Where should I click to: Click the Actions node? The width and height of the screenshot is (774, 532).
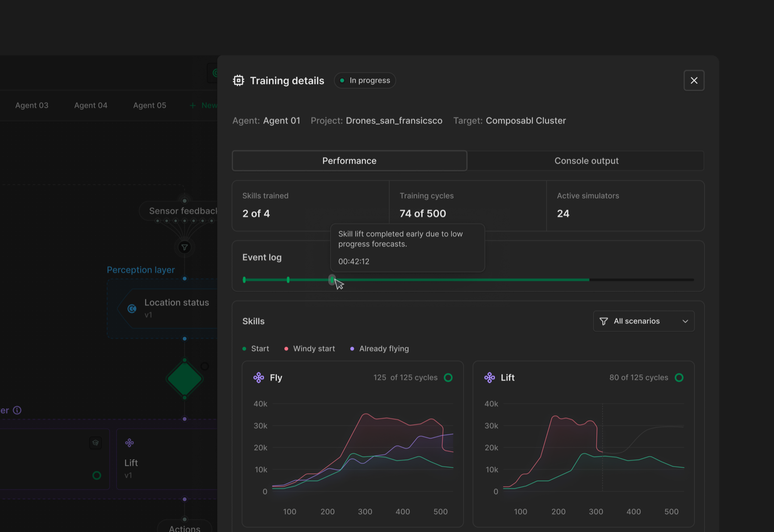[185, 527]
